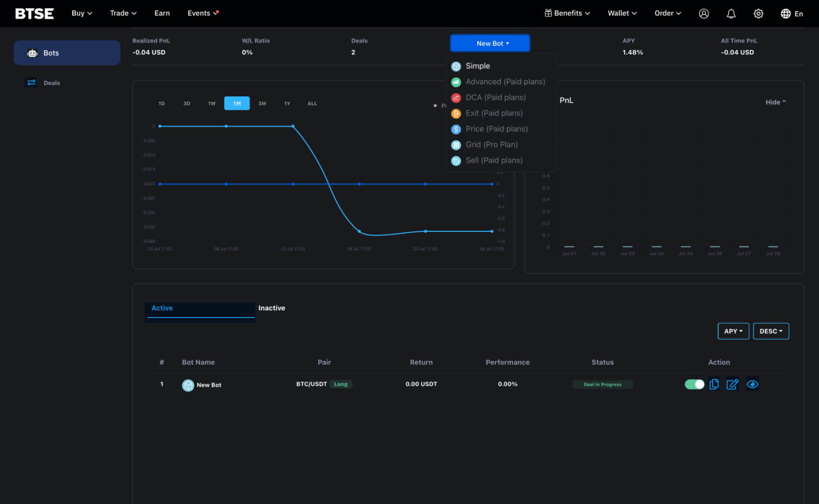Open the Order dropdown

point(668,13)
